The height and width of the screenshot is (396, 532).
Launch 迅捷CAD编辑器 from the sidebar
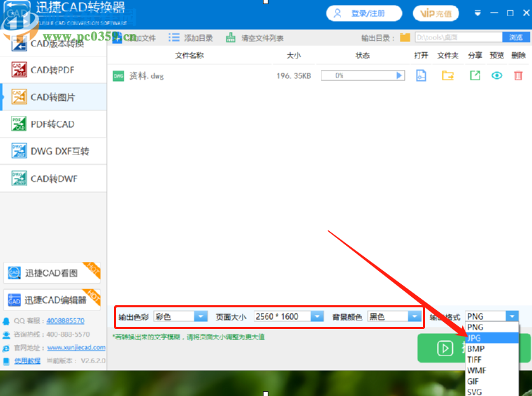click(52, 300)
